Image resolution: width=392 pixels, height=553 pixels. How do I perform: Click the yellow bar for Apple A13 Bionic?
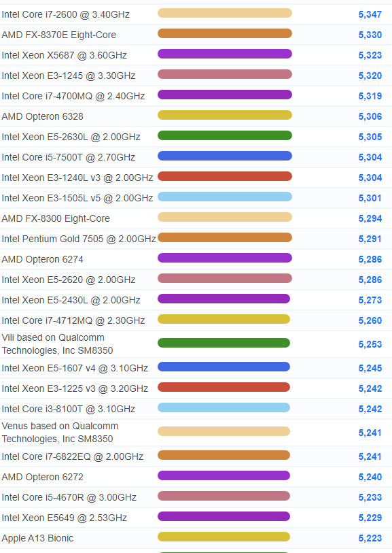[224, 537]
